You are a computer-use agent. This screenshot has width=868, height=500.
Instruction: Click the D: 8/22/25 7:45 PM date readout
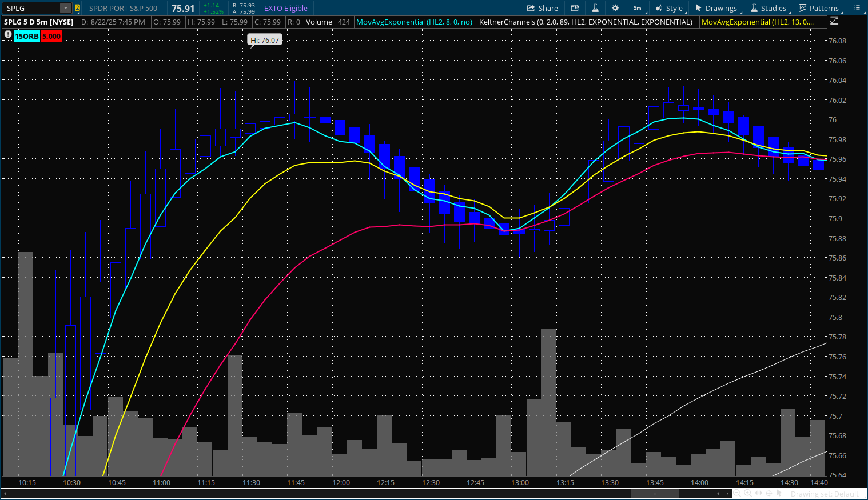(x=113, y=22)
